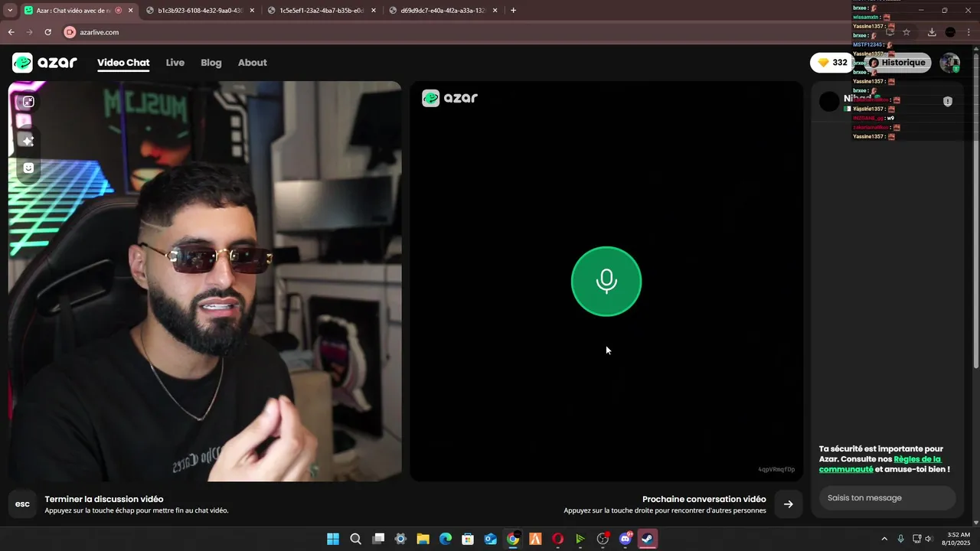
Task: Follow the Règles de la communauté link
Action: 880,464
